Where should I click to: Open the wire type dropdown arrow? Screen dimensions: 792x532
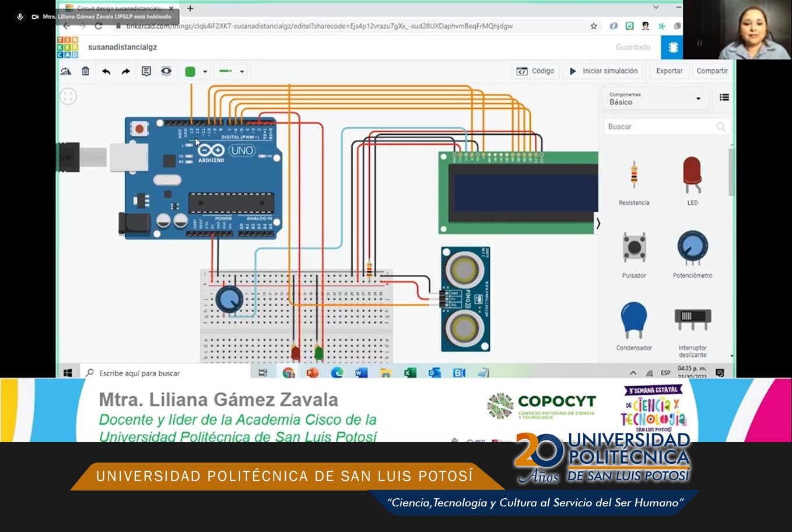241,72
